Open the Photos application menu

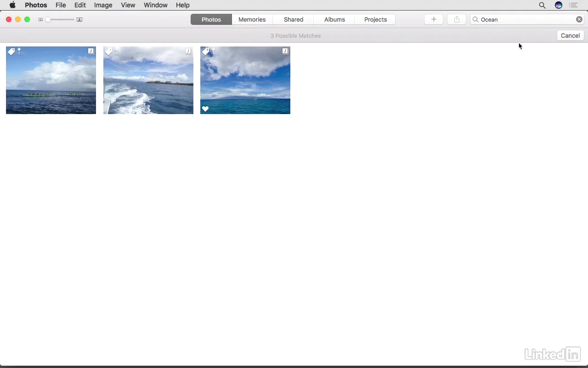36,5
